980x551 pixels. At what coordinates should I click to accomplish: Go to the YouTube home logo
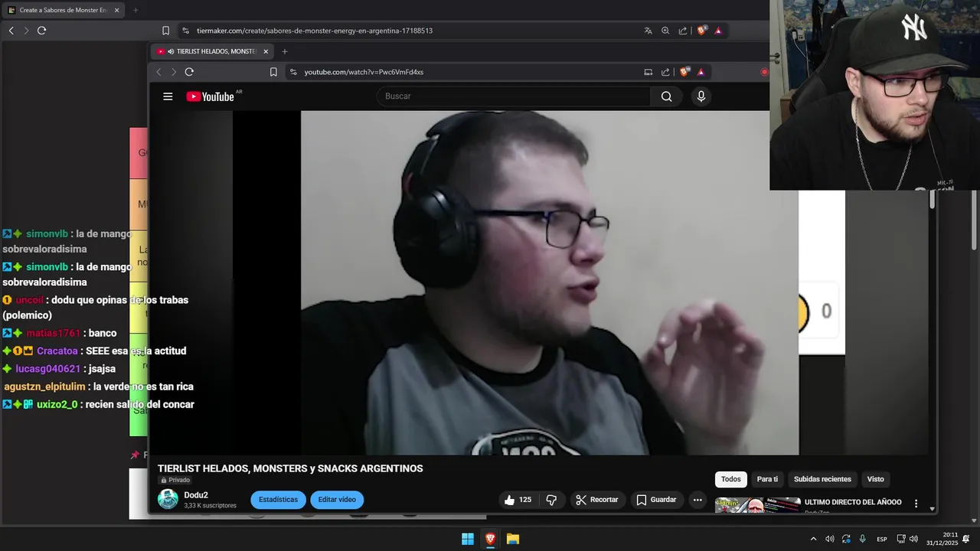pyautogui.click(x=210, y=96)
